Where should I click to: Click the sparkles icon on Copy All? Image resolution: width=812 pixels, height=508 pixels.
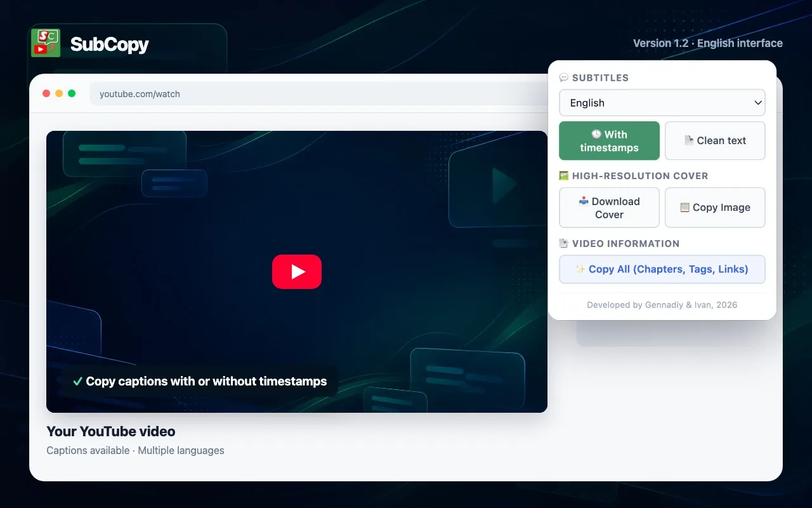pos(580,269)
